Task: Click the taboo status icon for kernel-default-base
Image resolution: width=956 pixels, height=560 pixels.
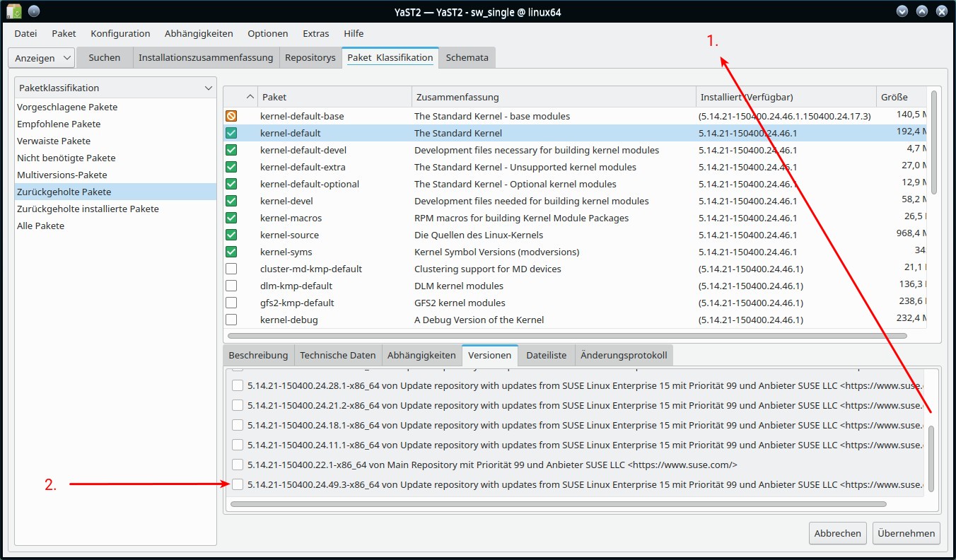Action: tap(231, 116)
